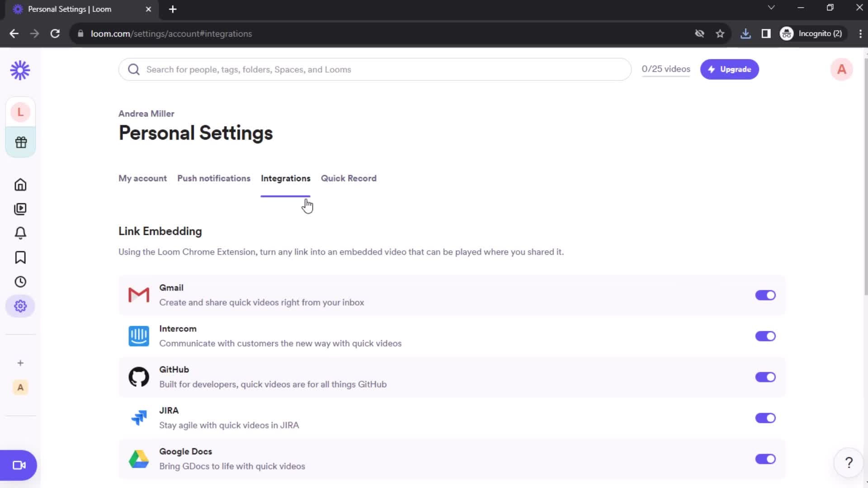Click the Loom search input field
The height and width of the screenshot is (488, 868).
pyautogui.click(x=375, y=70)
